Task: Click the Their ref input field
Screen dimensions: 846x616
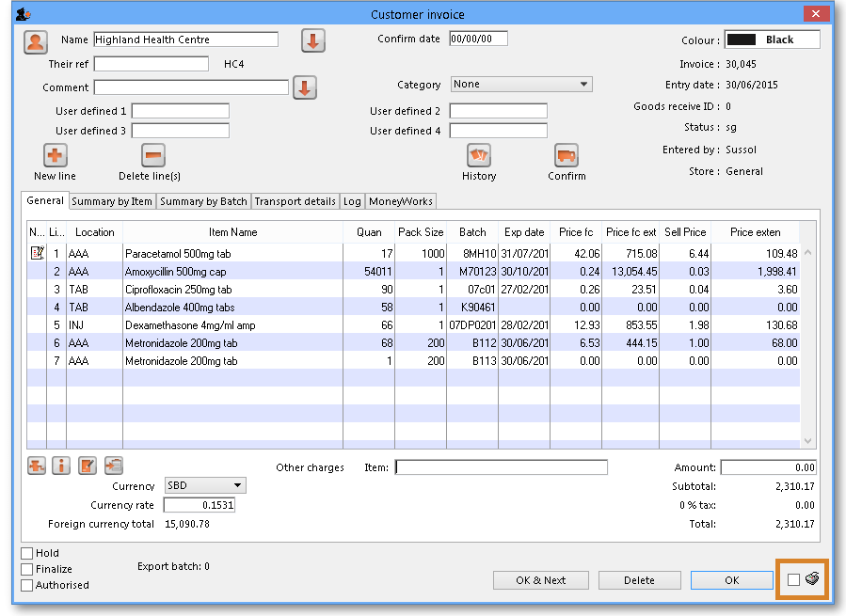Action: pyautogui.click(x=152, y=64)
